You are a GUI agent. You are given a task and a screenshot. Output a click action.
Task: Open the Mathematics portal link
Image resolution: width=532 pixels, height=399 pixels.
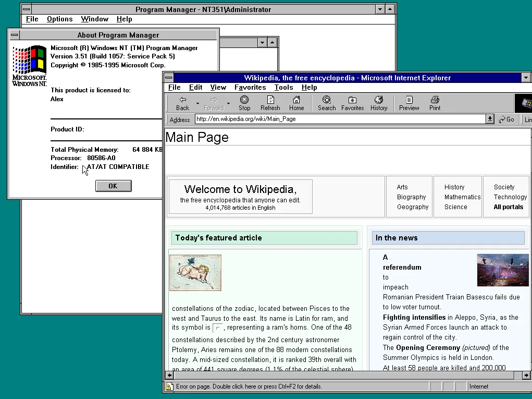tap(463, 197)
